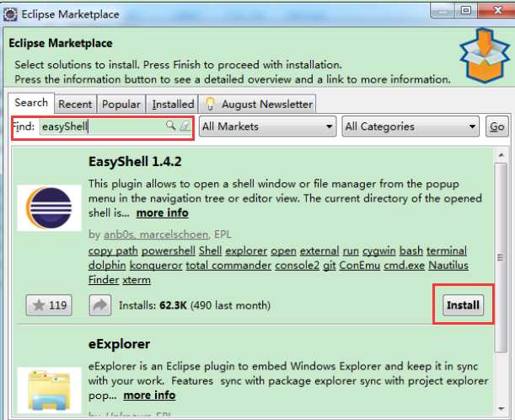Click the eExplorer title
This screenshot has width=515, height=420.
coord(119,344)
